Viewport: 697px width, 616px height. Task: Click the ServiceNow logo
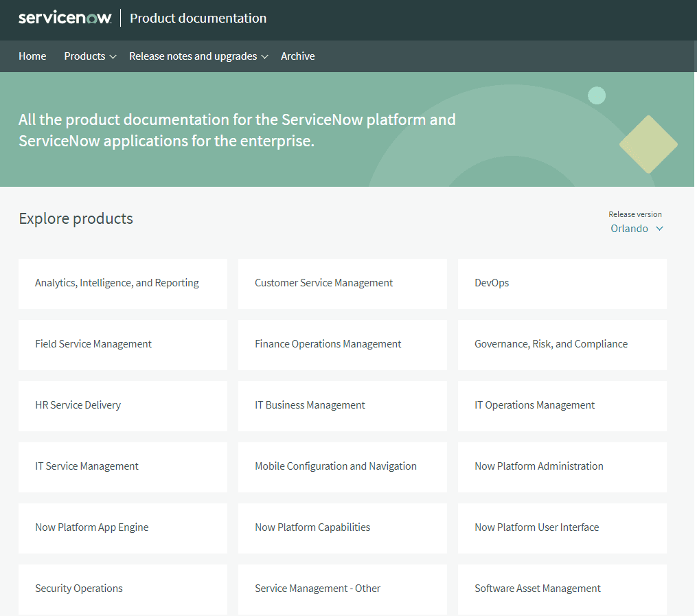(65, 18)
